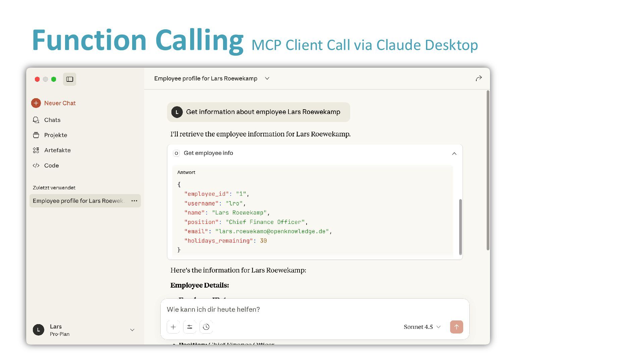
Task: Open options for recent chat (three dots)
Action: tap(134, 201)
